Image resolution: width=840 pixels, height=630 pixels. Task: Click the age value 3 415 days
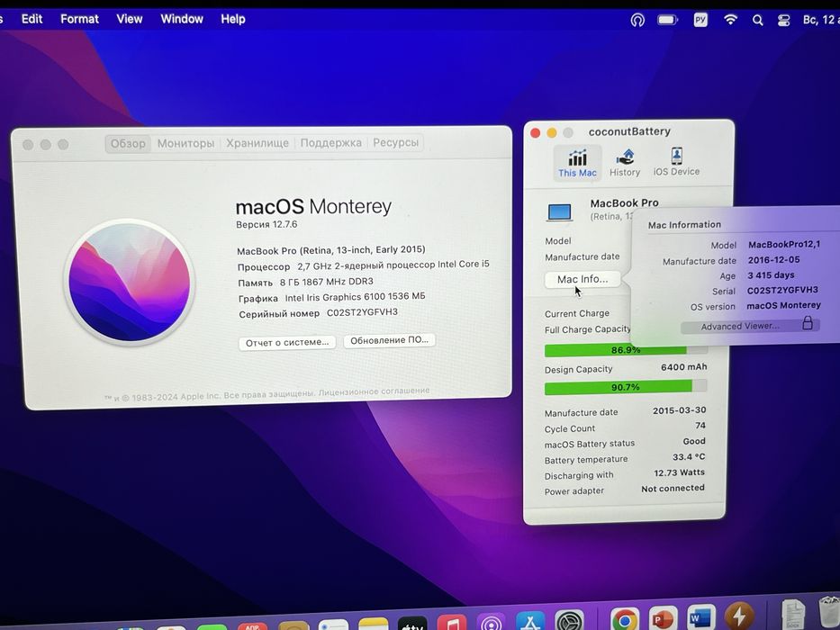[771, 275]
